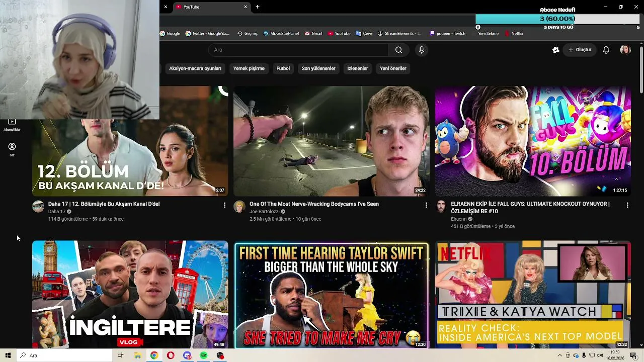
Task: Play the Taylor Swift reaction thumbnail
Action: 331,295
